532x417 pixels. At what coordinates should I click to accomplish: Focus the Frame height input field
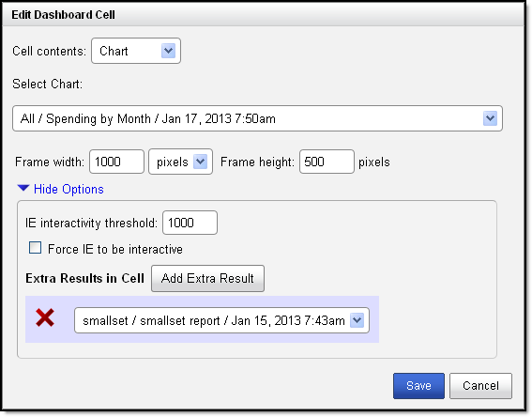coord(327,162)
